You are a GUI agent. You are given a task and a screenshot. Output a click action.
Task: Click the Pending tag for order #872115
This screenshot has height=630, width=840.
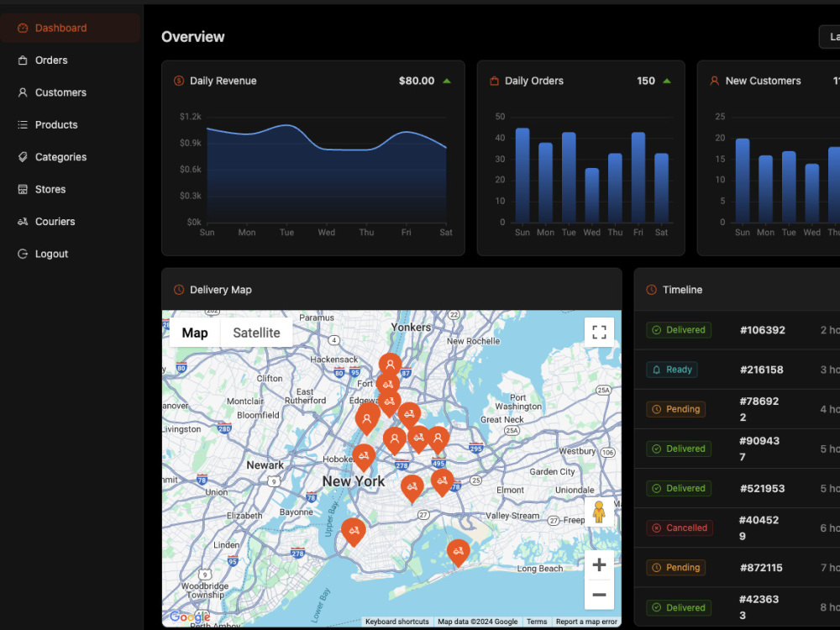(x=676, y=567)
